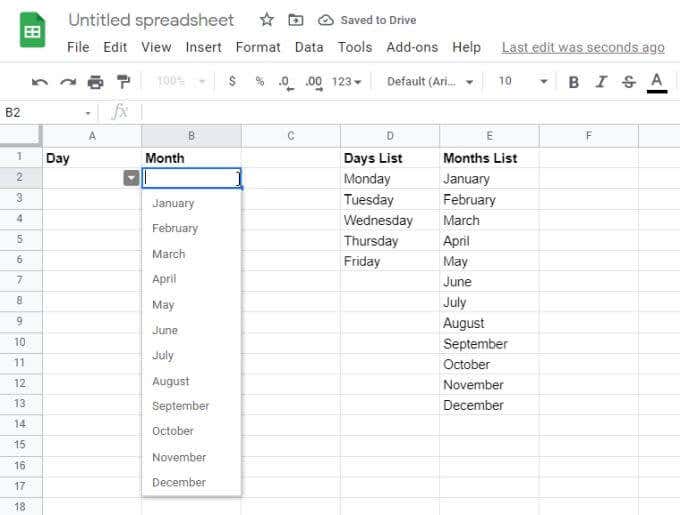Open the font family dropdown
The image size is (680, 515).
point(430,82)
